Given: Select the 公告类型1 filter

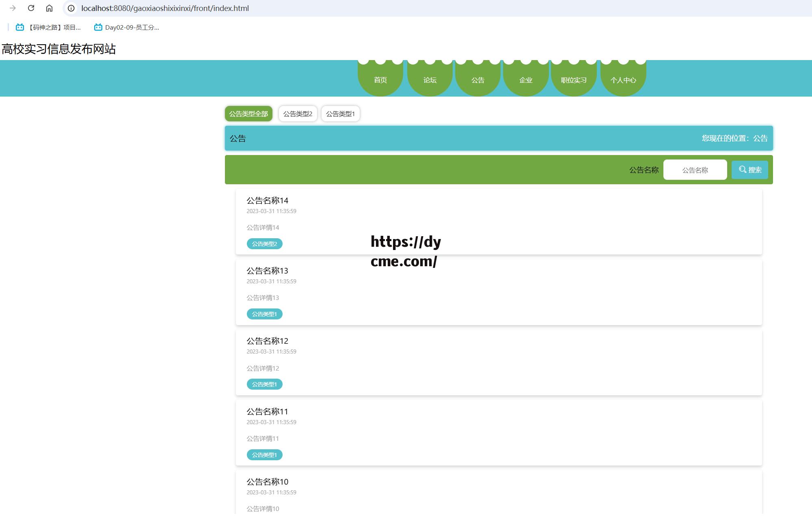Looking at the screenshot, I should click(340, 114).
